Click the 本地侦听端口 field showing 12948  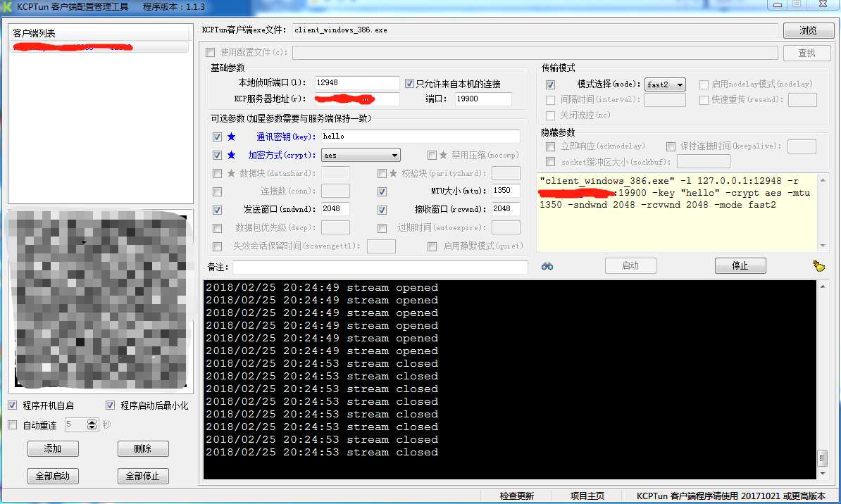click(356, 82)
